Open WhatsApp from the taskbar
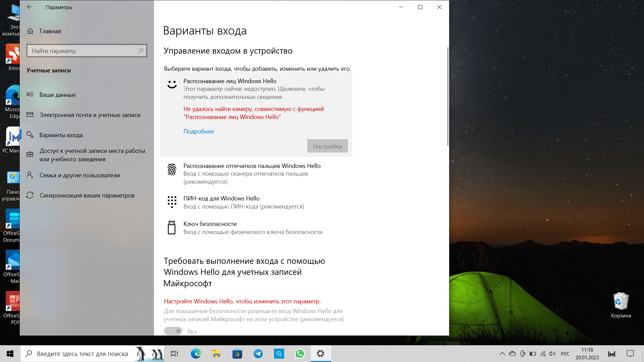 coord(300,354)
